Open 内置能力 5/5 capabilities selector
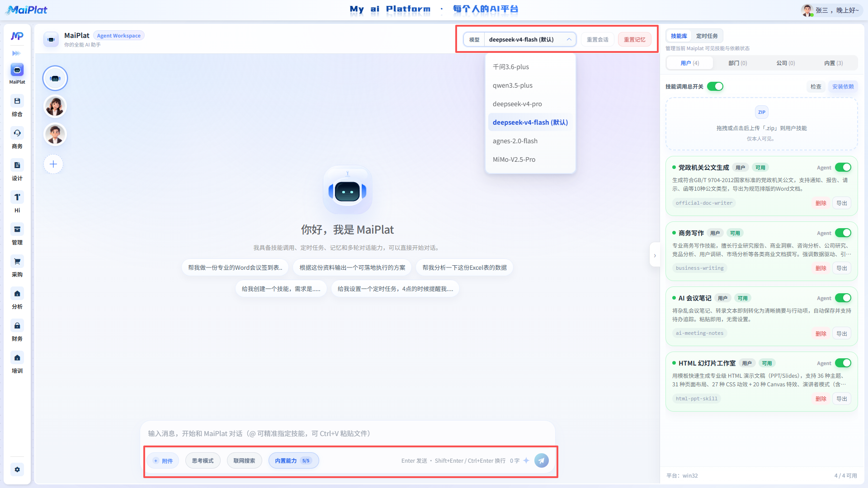The width and height of the screenshot is (868, 488). point(293,460)
